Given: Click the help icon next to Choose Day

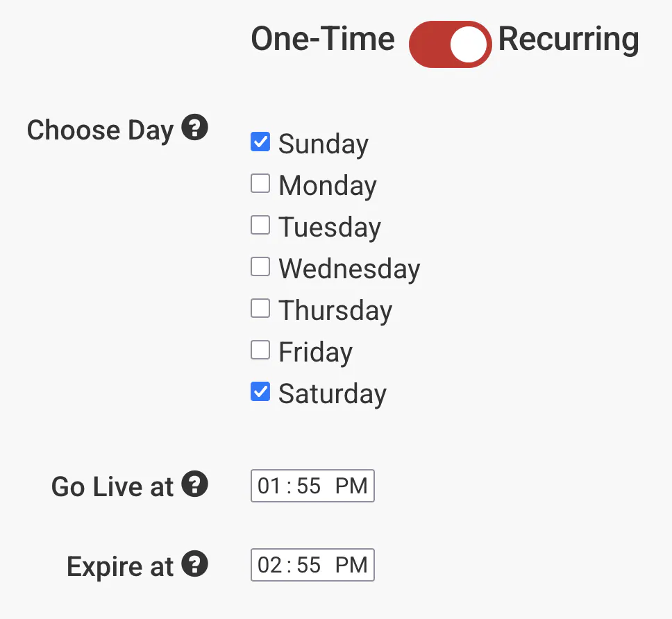Looking at the screenshot, I should click(195, 128).
